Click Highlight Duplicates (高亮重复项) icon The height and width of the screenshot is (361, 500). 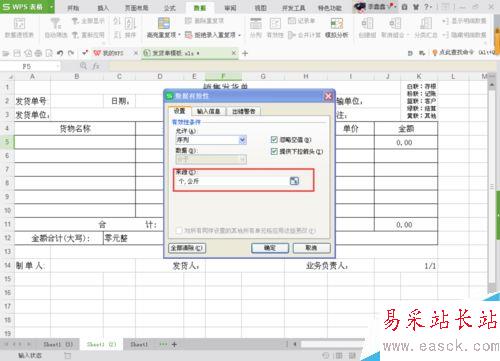point(164,23)
